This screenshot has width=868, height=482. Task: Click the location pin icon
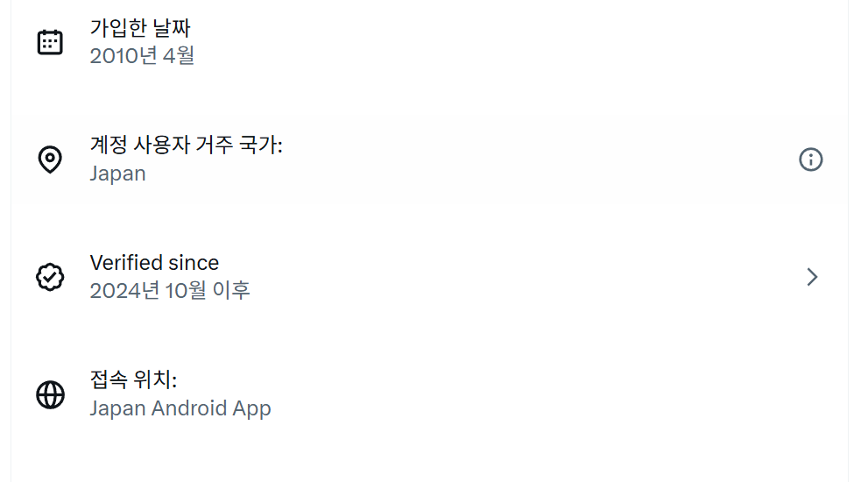pyautogui.click(x=50, y=159)
